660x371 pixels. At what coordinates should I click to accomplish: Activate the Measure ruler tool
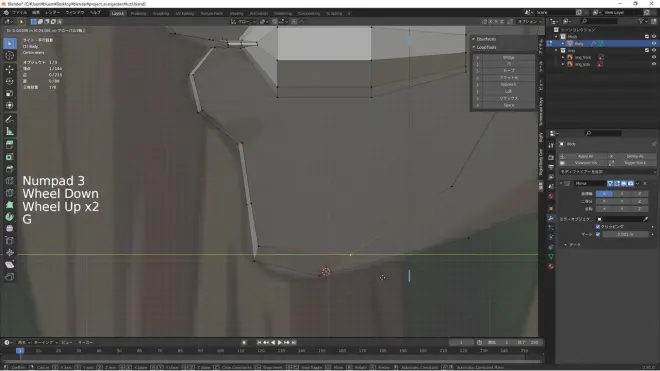tap(10, 132)
